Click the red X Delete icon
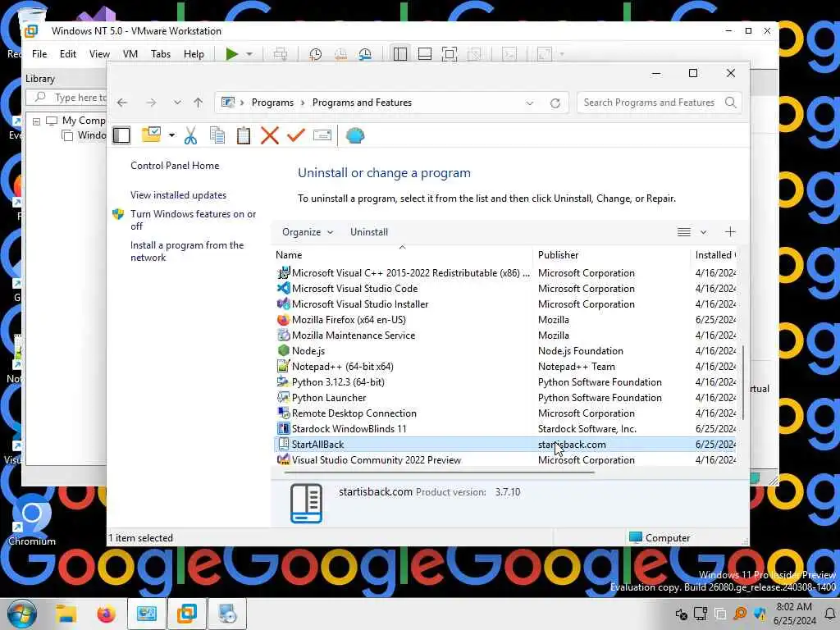840x630 pixels. pyautogui.click(x=269, y=135)
